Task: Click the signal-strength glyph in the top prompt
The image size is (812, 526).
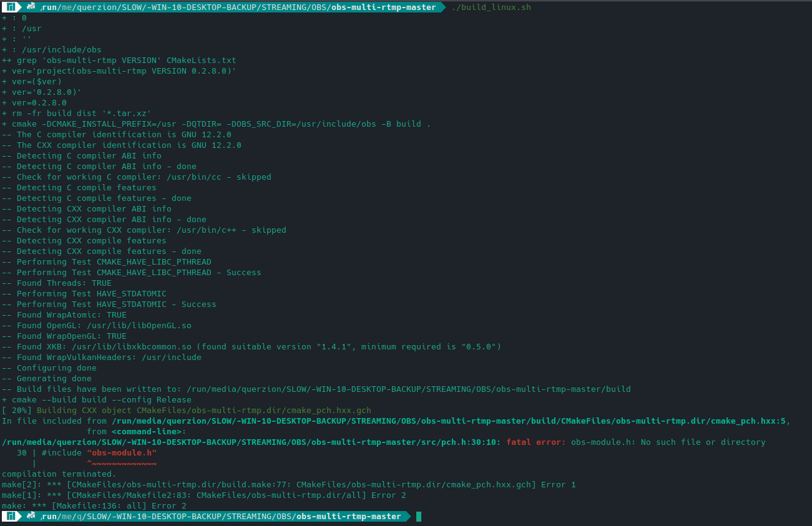Action: 30,7
